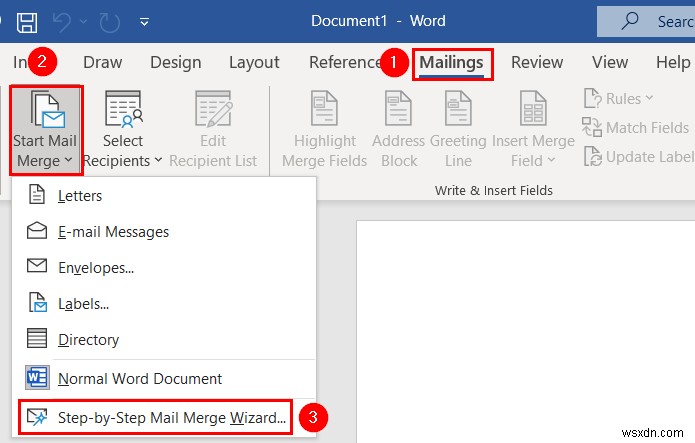Pick Directory from the dropdown menu

164,339
